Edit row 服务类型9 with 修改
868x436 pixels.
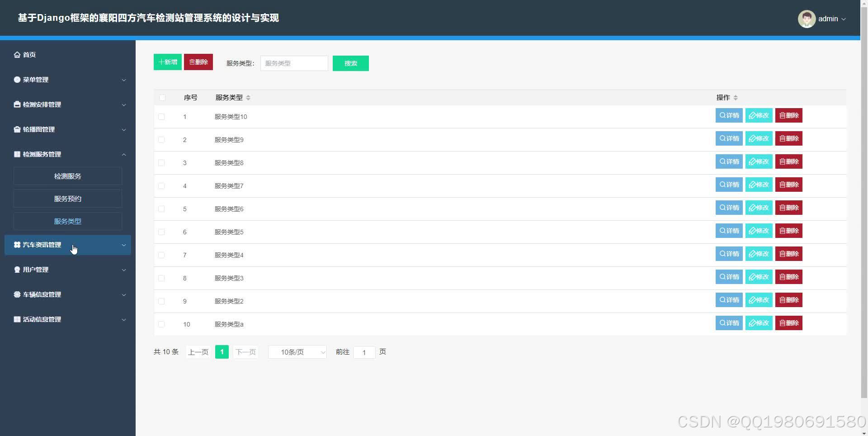(x=759, y=138)
